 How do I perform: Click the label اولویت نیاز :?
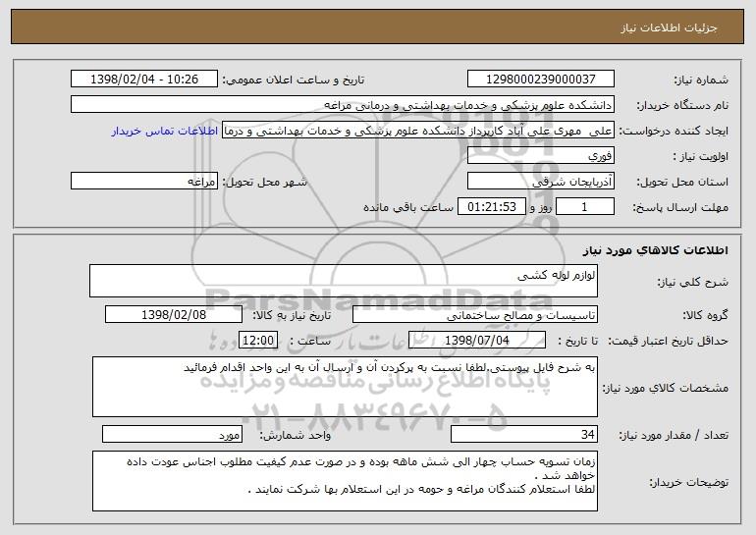[x=701, y=157]
